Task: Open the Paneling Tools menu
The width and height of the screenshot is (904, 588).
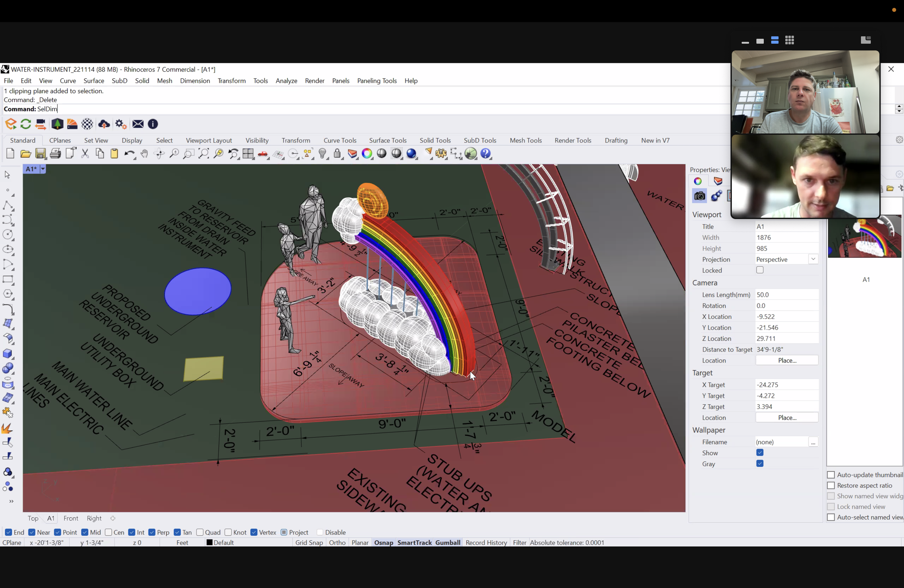Action: [x=376, y=81]
